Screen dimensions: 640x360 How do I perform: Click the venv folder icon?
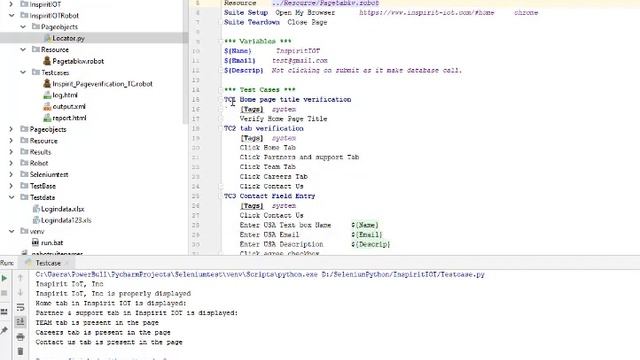click(24, 231)
